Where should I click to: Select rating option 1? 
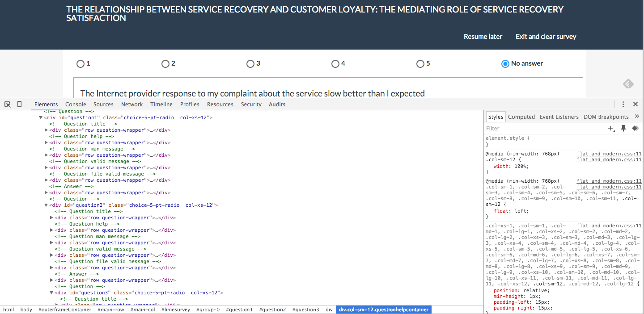[80, 64]
